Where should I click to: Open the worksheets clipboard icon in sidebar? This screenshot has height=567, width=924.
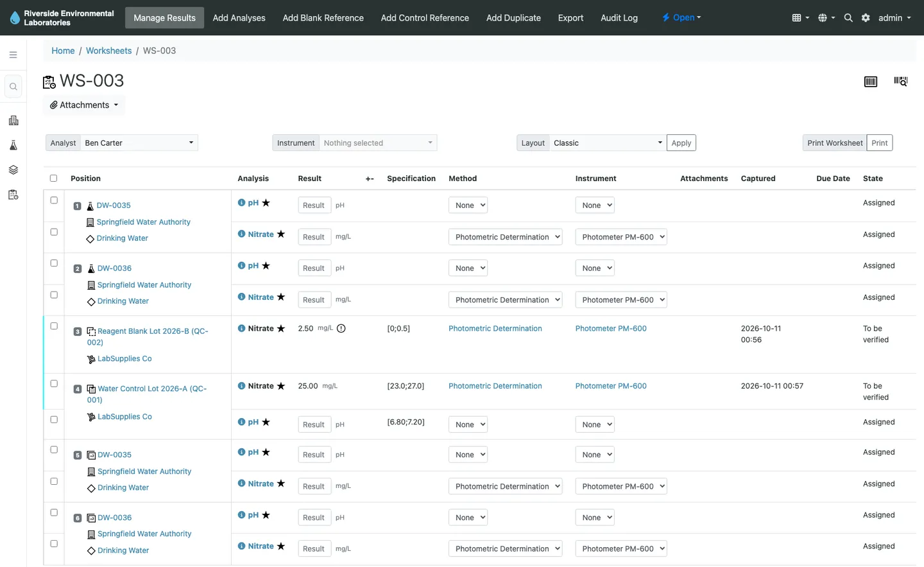pyautogui.click(x=13, y=195)
